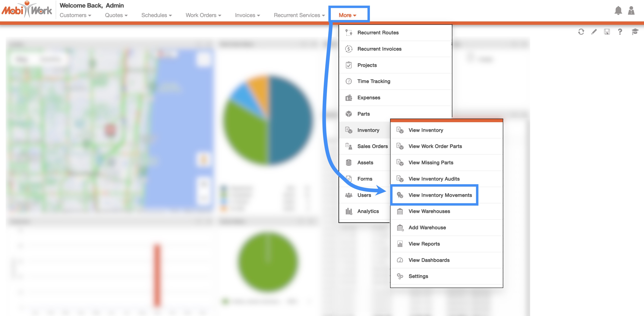Click the More menu button
Viewport: 644px width, 316px height.
pos(347,15)
